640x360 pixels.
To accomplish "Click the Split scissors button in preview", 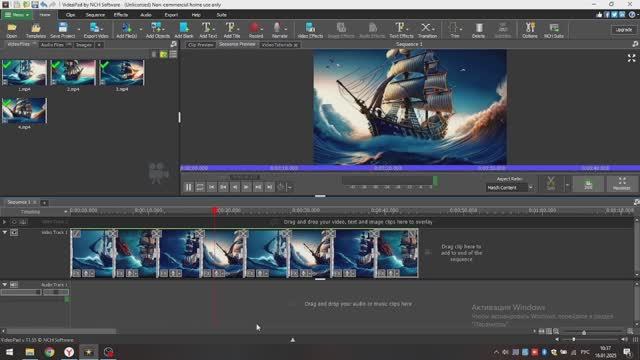I will (551, 183).
